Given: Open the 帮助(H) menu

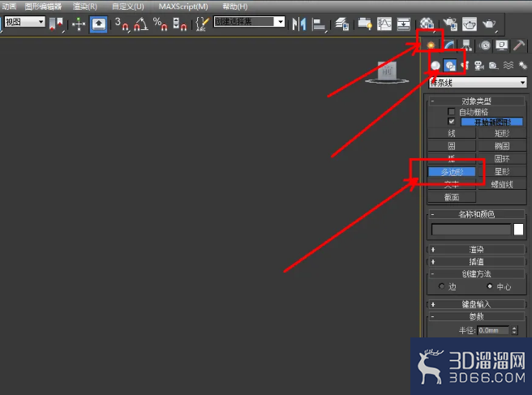Looking at the screenshot, I should click(235, 6).
